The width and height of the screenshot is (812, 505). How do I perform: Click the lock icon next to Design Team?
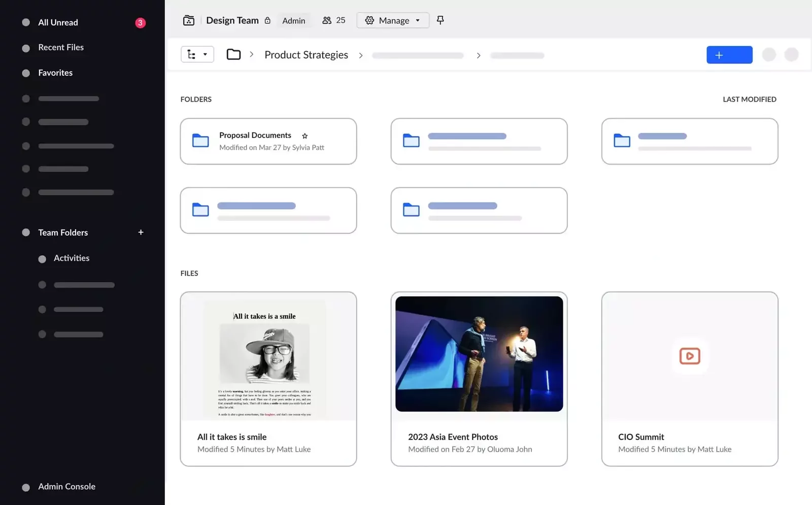tap(267, 20)
